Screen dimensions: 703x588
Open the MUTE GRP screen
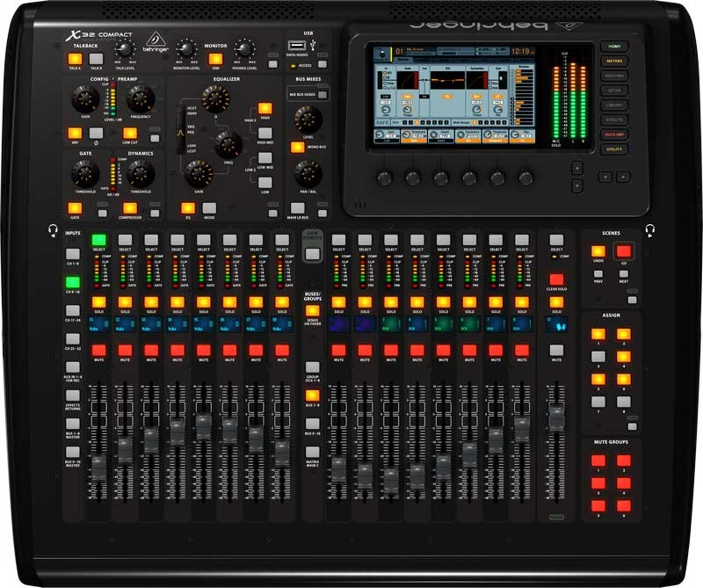tap(614, 134)
